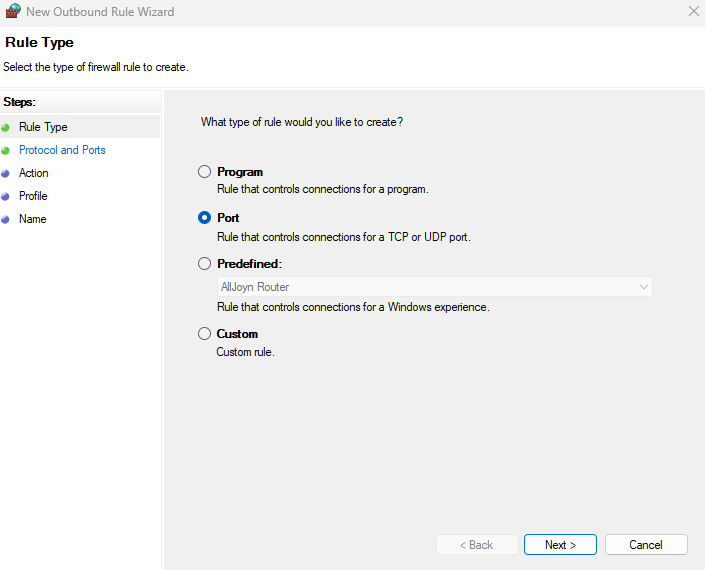Screen dimensions: 705x570
Task: Go to Protocol and Ports step
Action: point(62,150)
